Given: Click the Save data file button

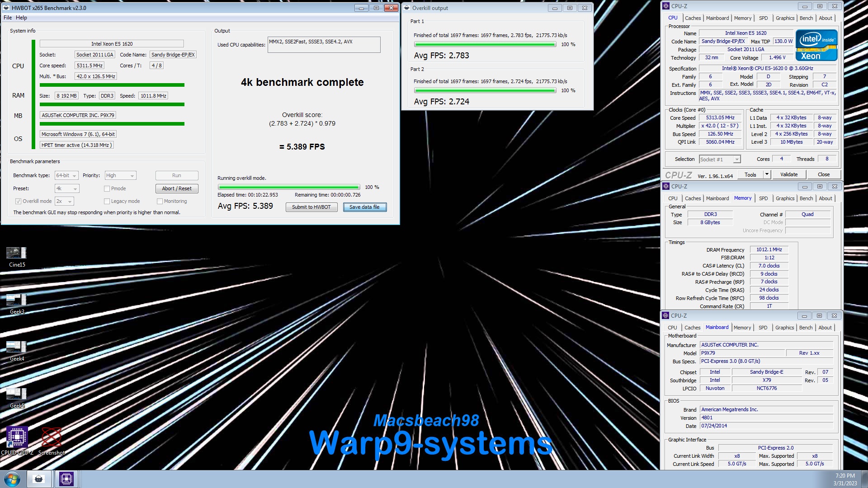Looking at the screenshot, I should [364, 207].
